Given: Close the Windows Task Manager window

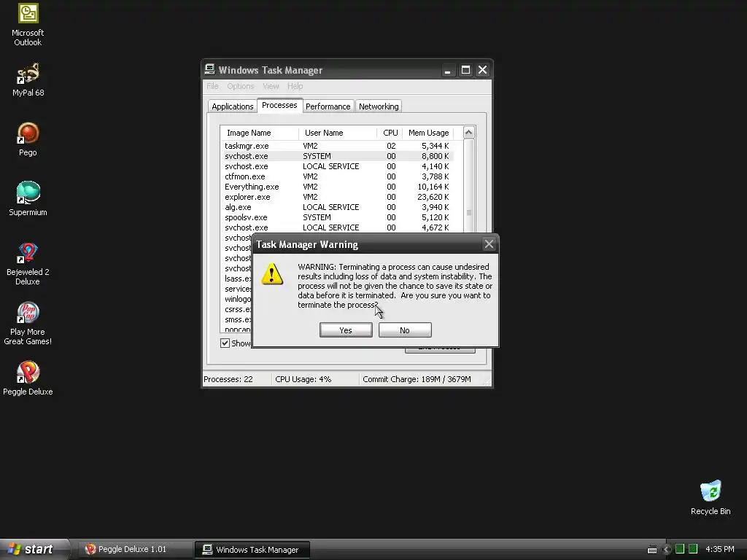Looking at the screenshot, I should 483,70.
